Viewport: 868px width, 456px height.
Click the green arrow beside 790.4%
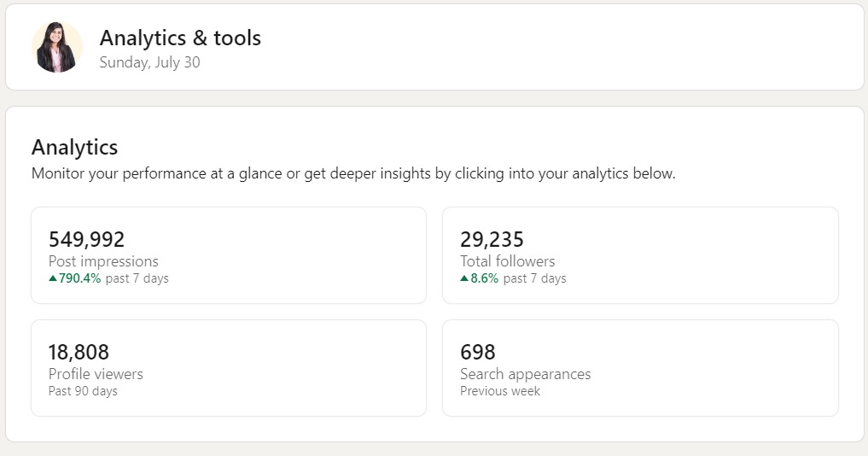point(53,278)
